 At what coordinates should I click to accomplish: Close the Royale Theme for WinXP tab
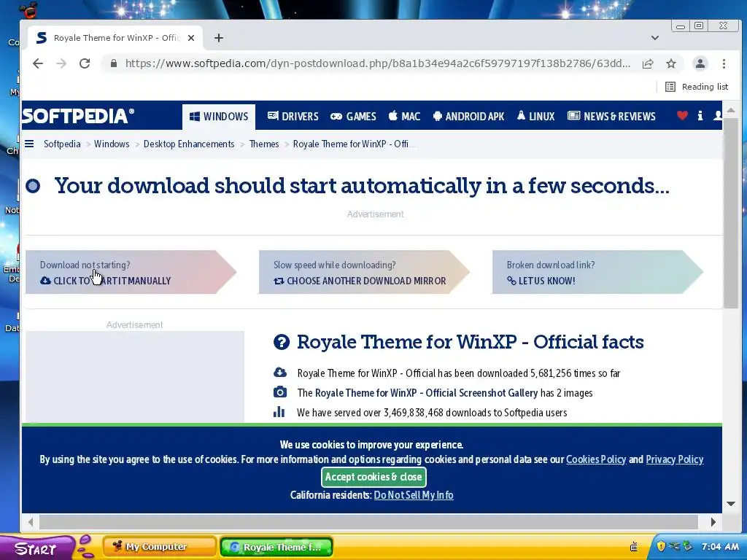tap(191, 38)
